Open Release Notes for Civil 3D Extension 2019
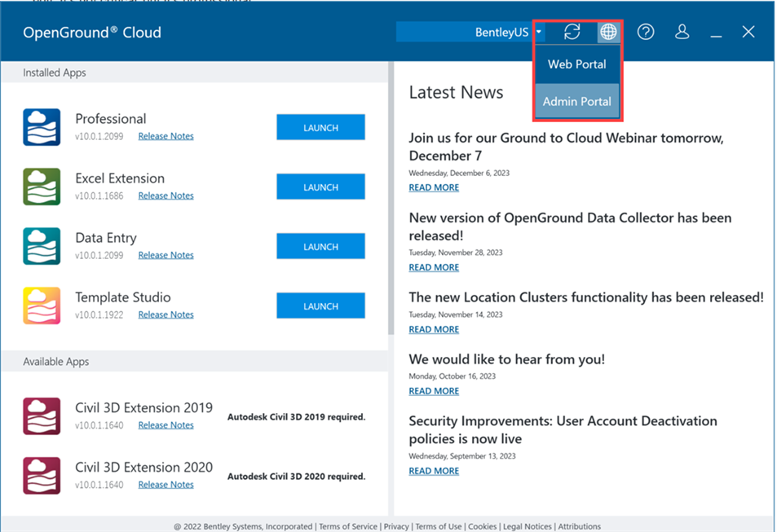 (x=166, y=425)
